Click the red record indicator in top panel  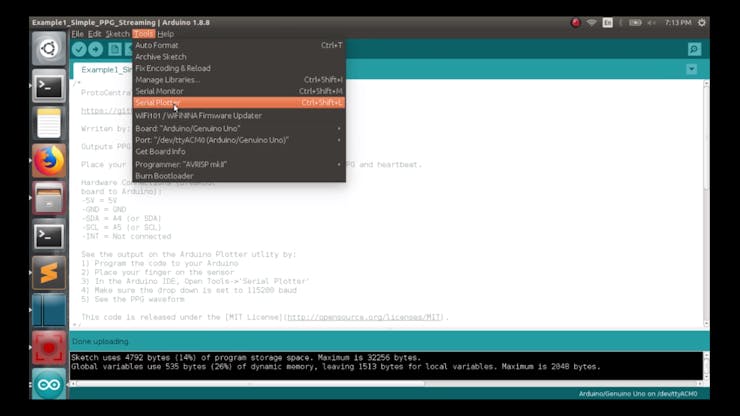tap(575, 23)
